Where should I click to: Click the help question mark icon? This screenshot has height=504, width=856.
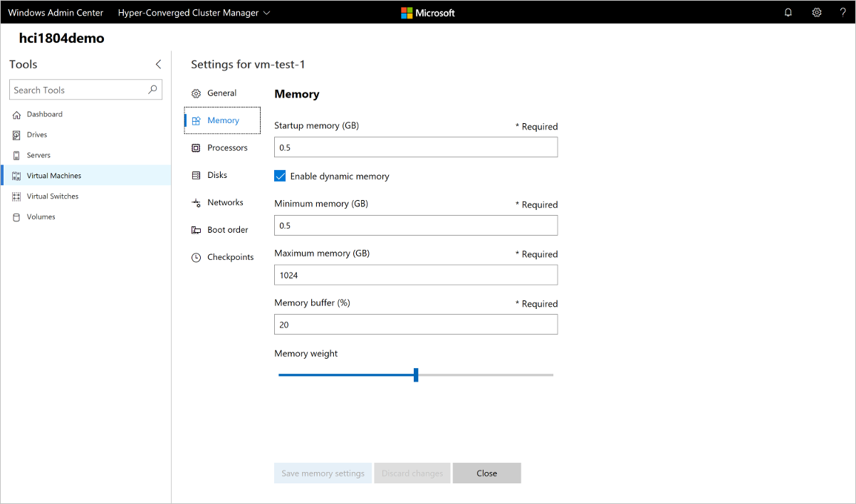842,12
